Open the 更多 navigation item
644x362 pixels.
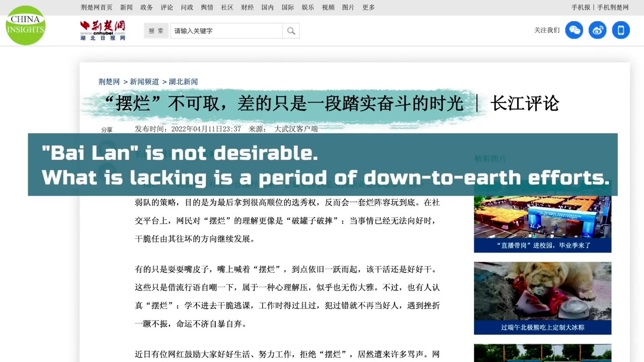click(369, 8)
